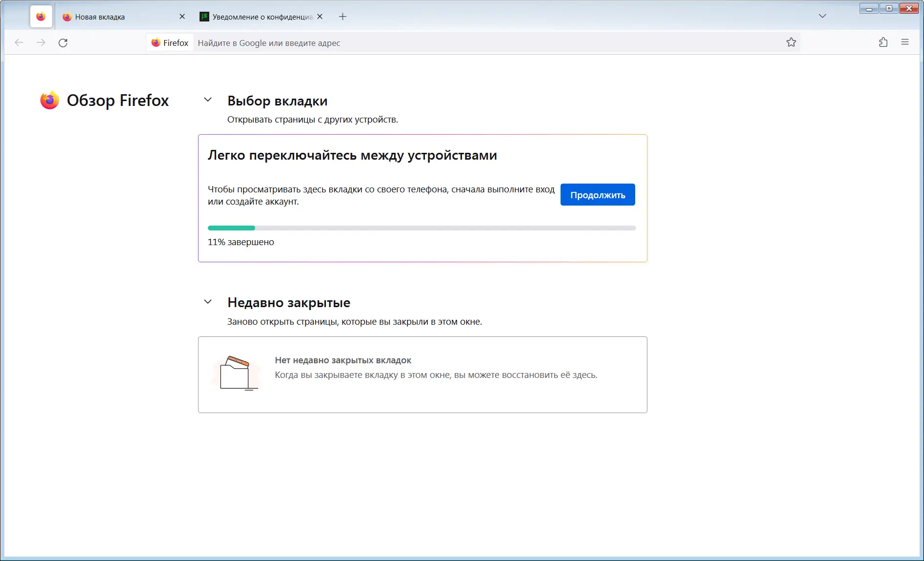Collapse the Недавно закрытые section
Viewport: 924px width, 561px height.
click(x=208, y=302)
